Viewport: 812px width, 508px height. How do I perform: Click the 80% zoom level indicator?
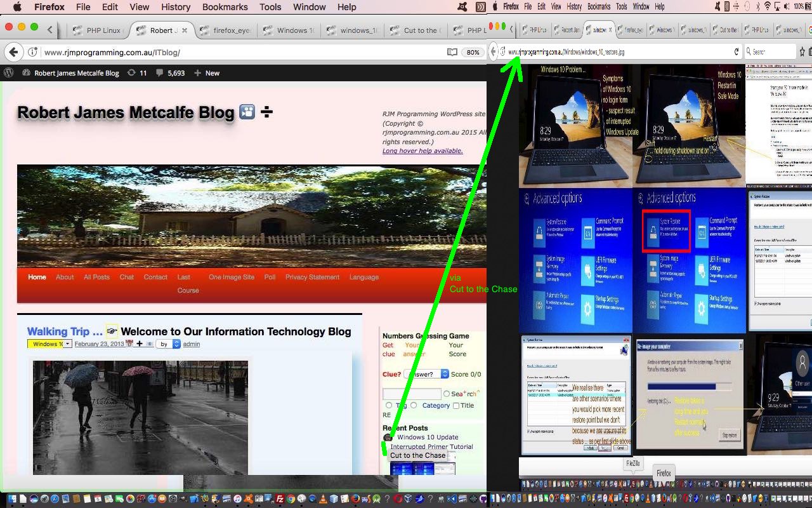(473, 52)
